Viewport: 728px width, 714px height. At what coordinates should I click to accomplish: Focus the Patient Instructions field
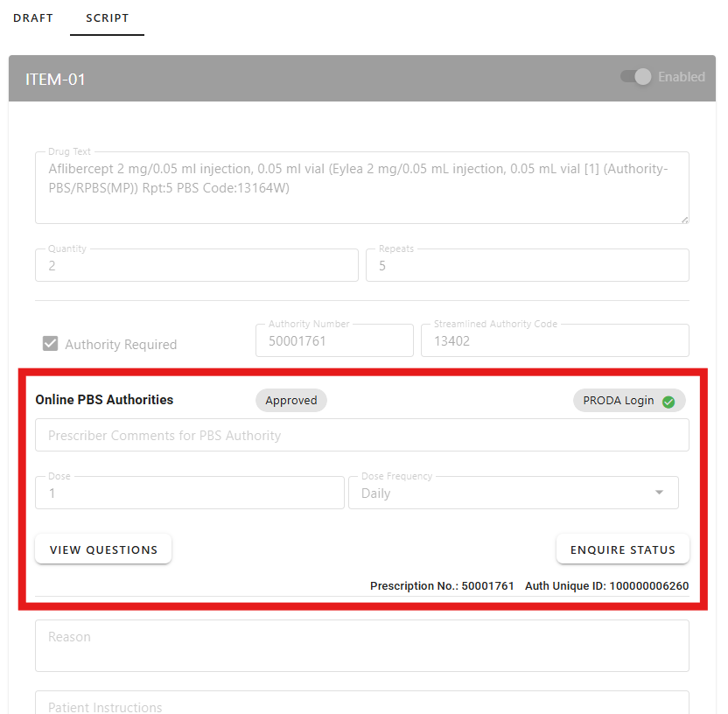[x=361, y=704]
